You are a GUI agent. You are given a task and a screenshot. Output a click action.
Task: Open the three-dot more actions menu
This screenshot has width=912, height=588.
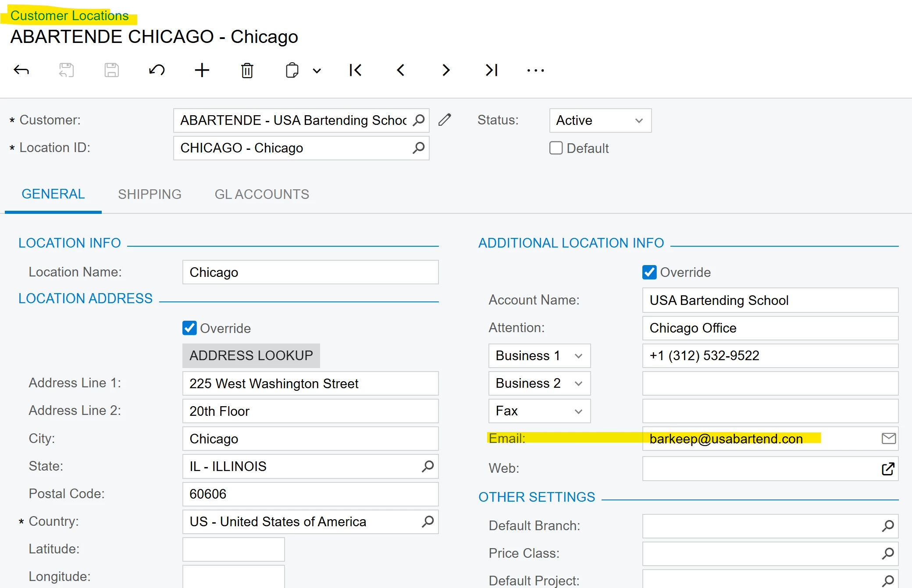(x=535, y=70)
